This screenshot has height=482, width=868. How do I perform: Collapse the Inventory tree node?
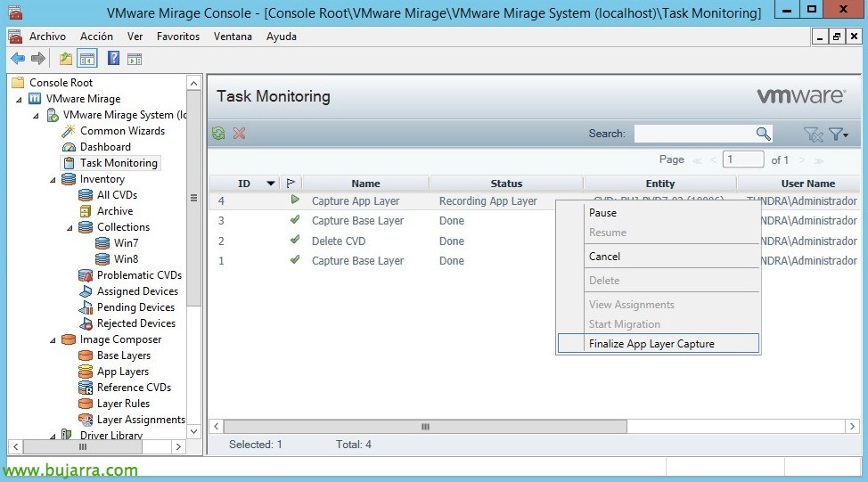53,180
